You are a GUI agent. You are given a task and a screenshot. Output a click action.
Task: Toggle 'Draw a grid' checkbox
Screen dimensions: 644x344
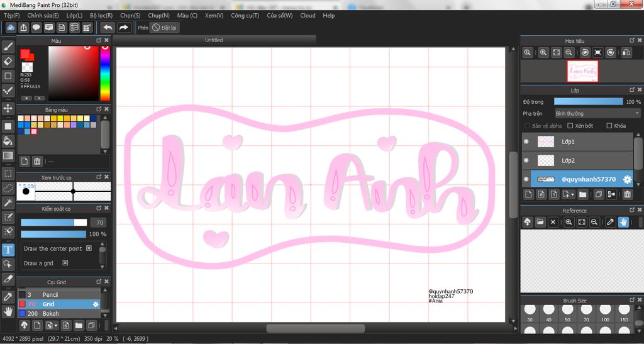click(65, 263)
